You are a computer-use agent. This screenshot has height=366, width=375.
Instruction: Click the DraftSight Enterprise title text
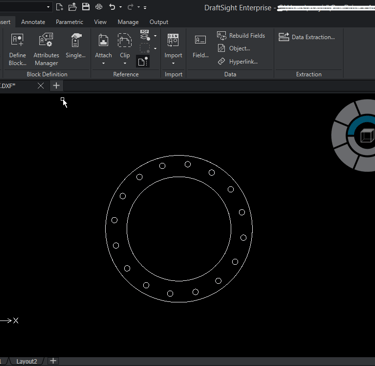(x=238, y=8)
